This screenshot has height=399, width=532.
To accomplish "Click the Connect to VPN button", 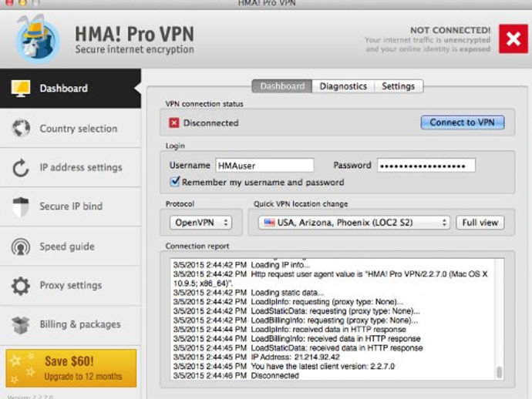I will tap(463, 122).
